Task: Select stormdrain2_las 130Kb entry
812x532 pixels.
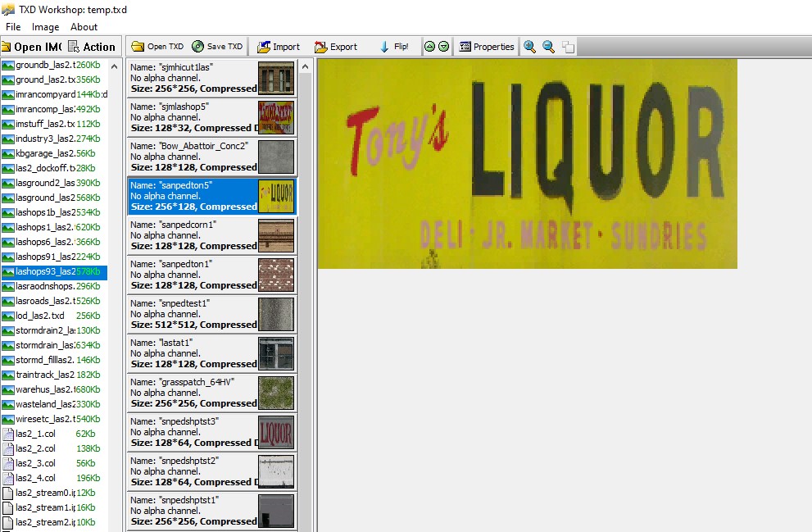Action: coord(54,330)
